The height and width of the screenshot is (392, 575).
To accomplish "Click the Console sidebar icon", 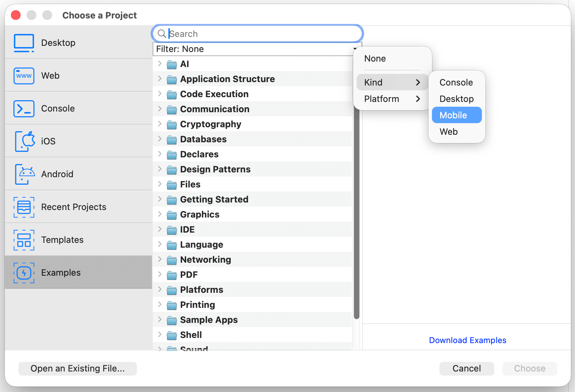I will pyautogui.click(x=24, y=108).
